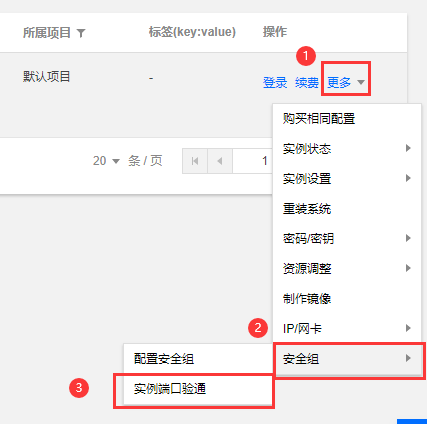Open the 更多 dropdown in the operations column
The image size is (427, 424).
346,82
